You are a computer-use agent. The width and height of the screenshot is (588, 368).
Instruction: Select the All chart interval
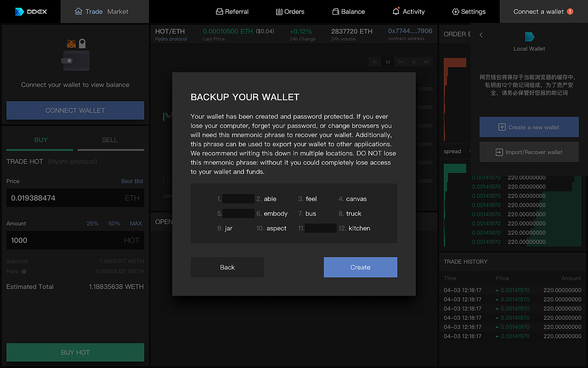(426, 62)
